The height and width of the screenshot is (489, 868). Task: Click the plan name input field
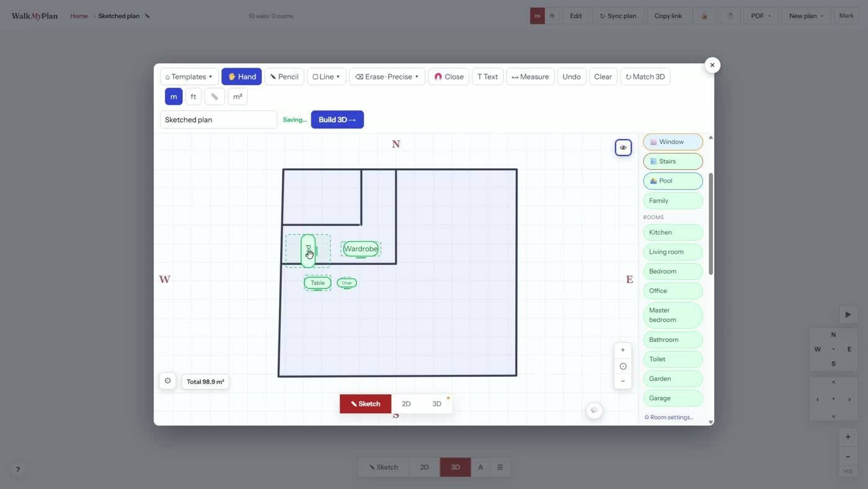coord(218,120)
